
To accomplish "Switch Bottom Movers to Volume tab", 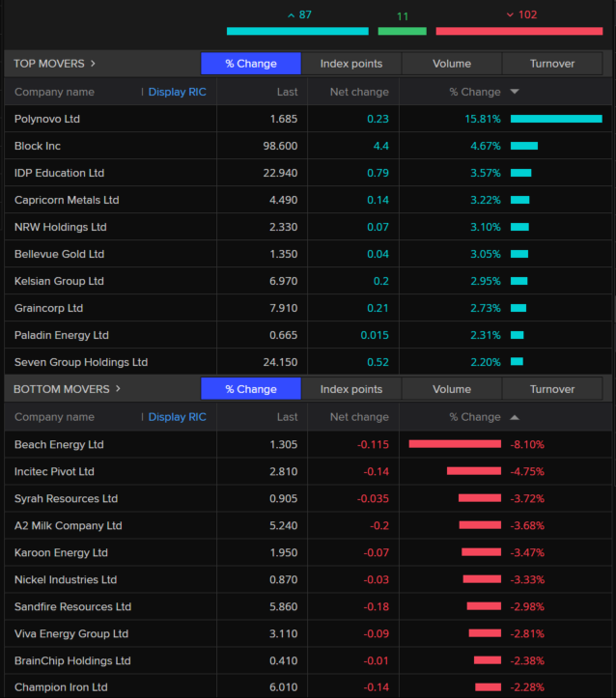I will (452, 389).
